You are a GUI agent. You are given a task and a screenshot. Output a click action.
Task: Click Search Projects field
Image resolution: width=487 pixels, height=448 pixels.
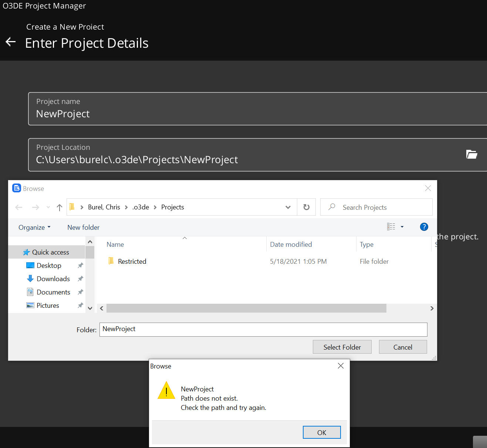(376, 207)
